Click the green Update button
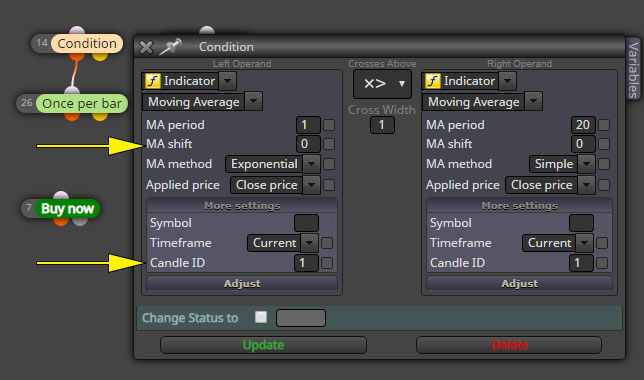The height and width of the screenshot is (380, 644). coord(263,345)
